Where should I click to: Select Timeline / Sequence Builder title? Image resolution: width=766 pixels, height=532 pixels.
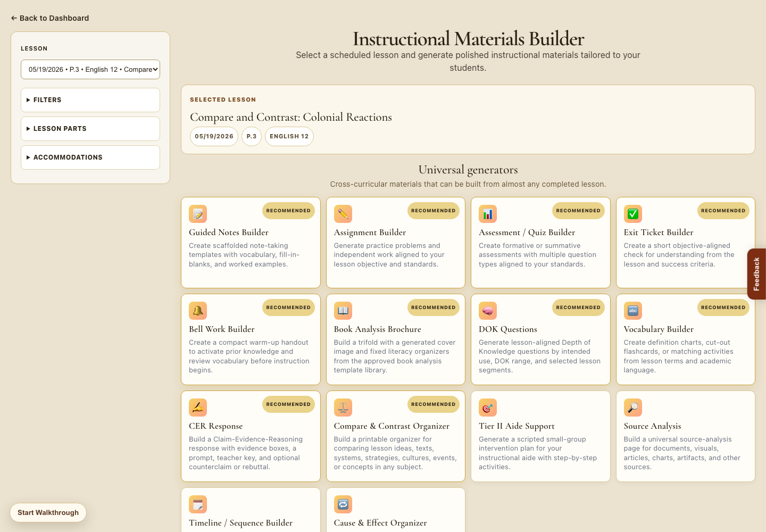[240, 523]
